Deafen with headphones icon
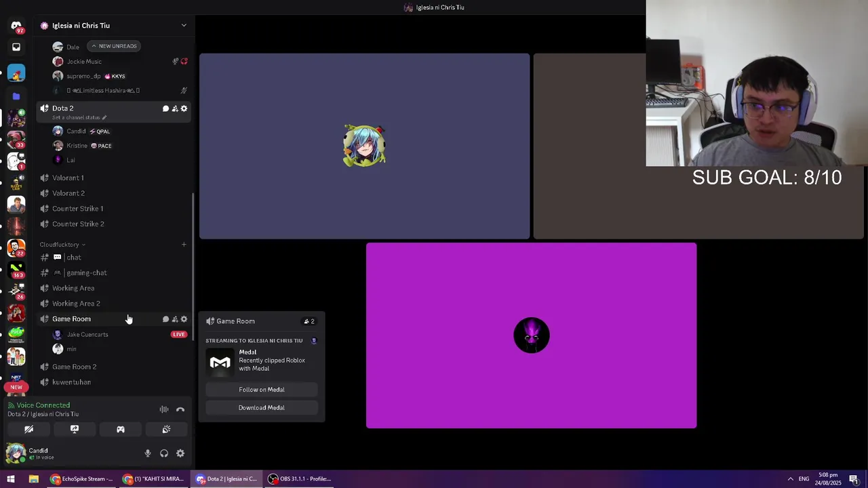 pos(164,453)
